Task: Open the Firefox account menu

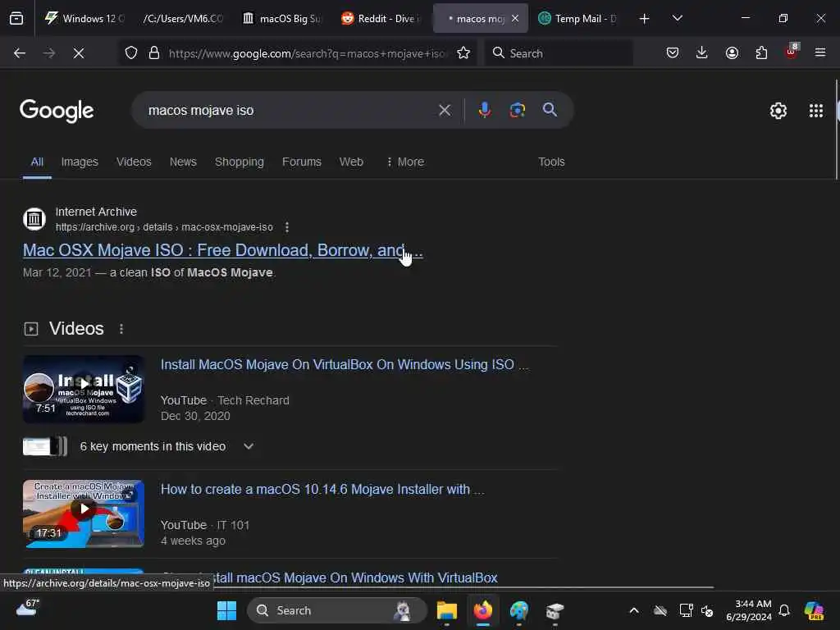Action: pos(732,53)
